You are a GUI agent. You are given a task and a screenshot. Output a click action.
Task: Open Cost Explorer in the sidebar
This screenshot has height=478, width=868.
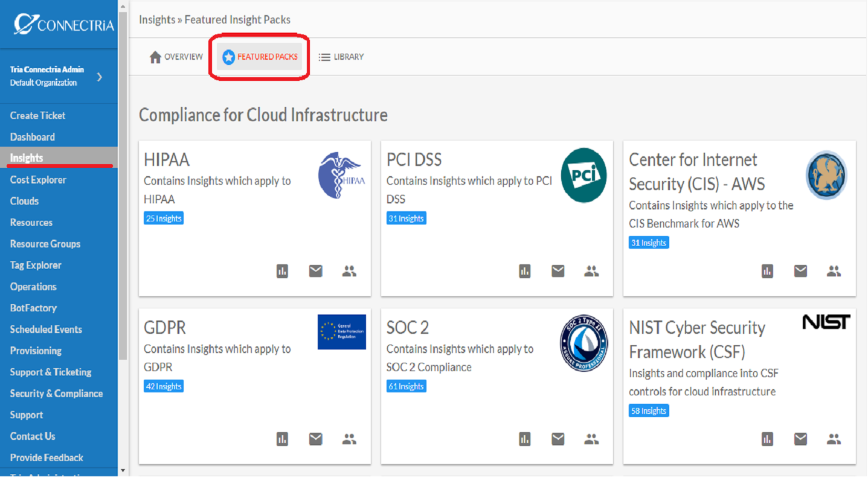point(38,180)
